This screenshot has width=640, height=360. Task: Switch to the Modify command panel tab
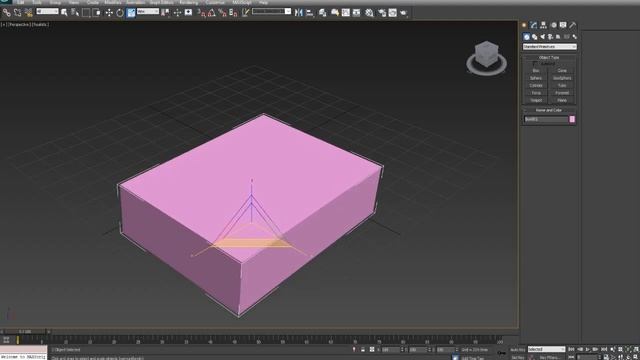coord(533,25)
